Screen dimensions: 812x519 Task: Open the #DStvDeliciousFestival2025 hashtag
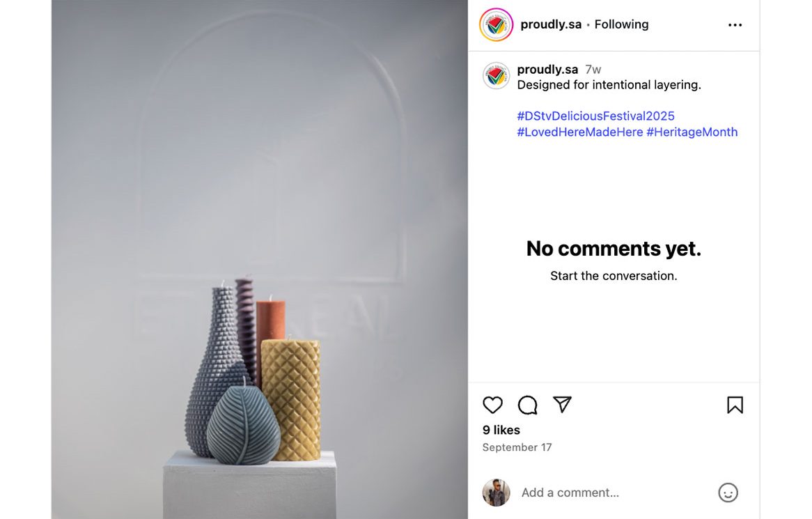click(595, 116)
